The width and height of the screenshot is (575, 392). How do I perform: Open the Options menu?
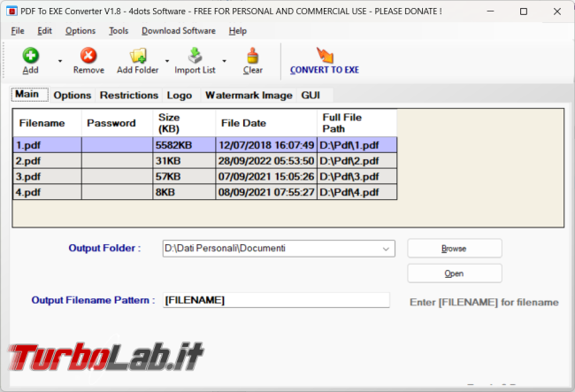[80, 31]
